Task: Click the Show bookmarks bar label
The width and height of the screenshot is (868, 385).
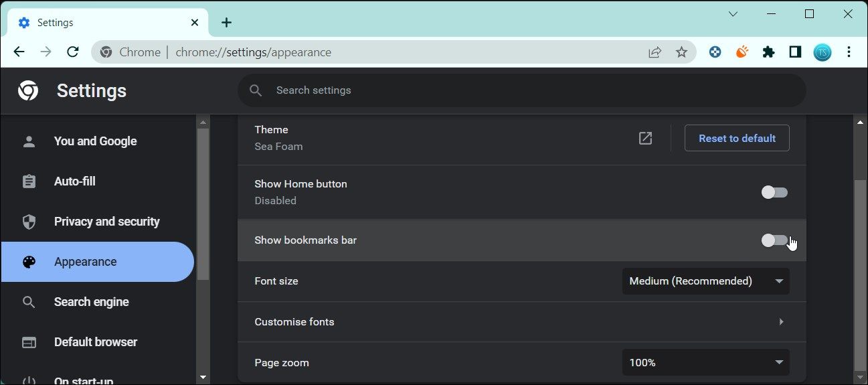Action: coord(305,240)
